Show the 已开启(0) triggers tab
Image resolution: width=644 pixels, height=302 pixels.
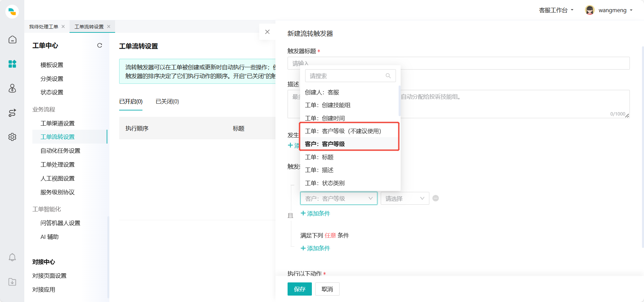click(131, 101)
